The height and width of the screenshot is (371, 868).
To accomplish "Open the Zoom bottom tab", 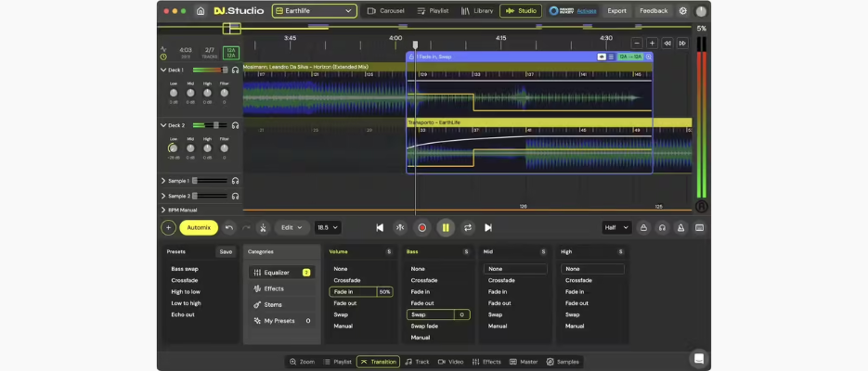I will pyautogui.click(x=303, y=362).
